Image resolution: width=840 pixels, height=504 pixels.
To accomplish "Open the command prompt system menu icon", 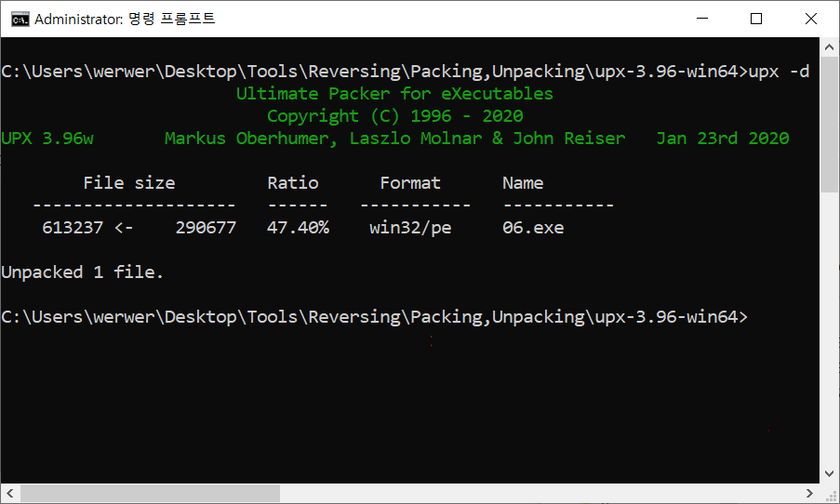I will (20, 20).
